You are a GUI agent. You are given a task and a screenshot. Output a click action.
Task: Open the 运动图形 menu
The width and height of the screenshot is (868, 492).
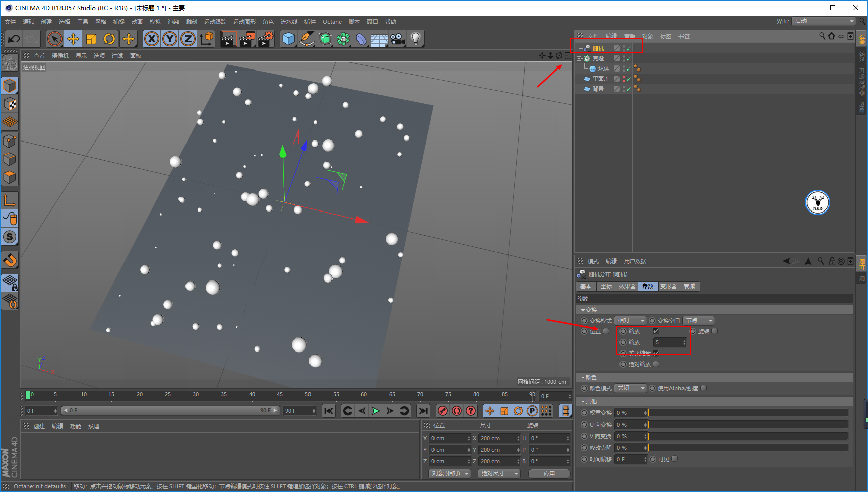click(244, 22)
